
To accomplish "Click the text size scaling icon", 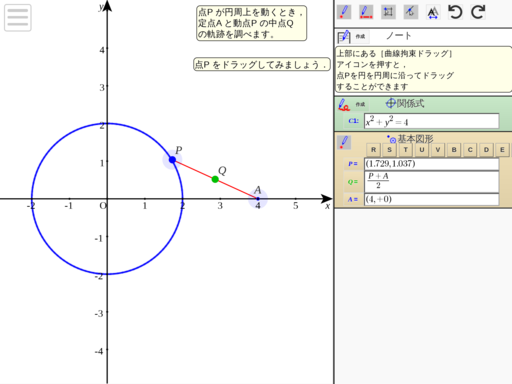I will (433, 13).
